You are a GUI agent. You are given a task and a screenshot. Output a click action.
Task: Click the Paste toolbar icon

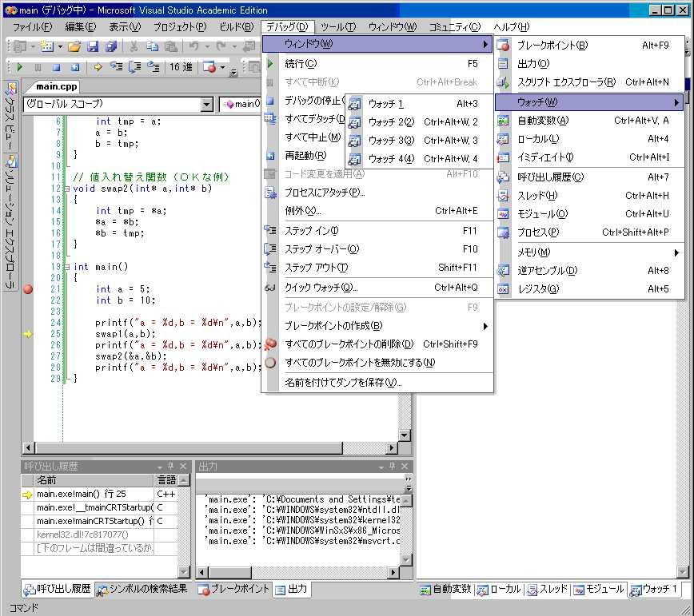pos(171,46)
